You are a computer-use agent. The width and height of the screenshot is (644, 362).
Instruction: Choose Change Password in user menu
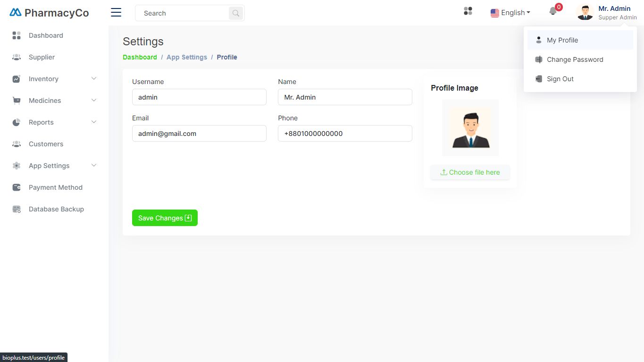tap(575, 59)
